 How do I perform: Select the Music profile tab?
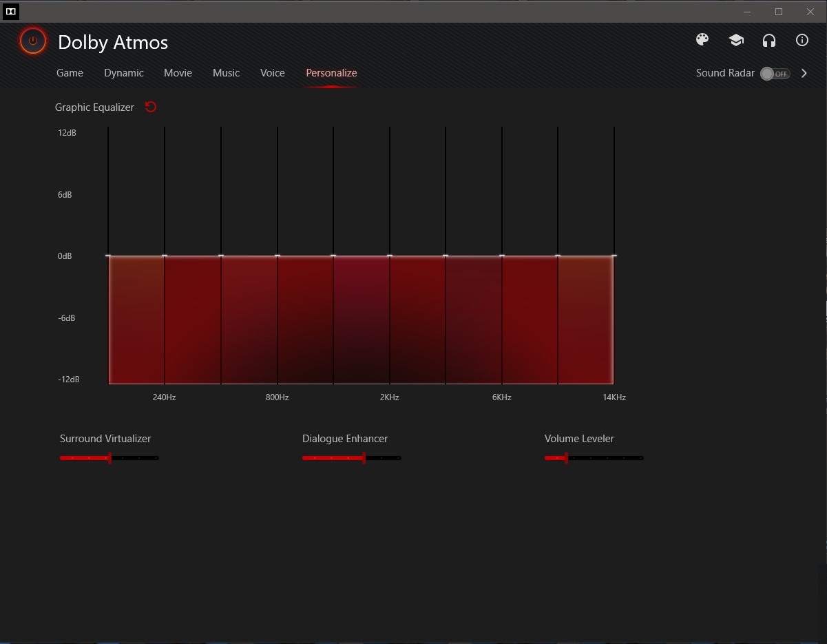click(226, 73)
